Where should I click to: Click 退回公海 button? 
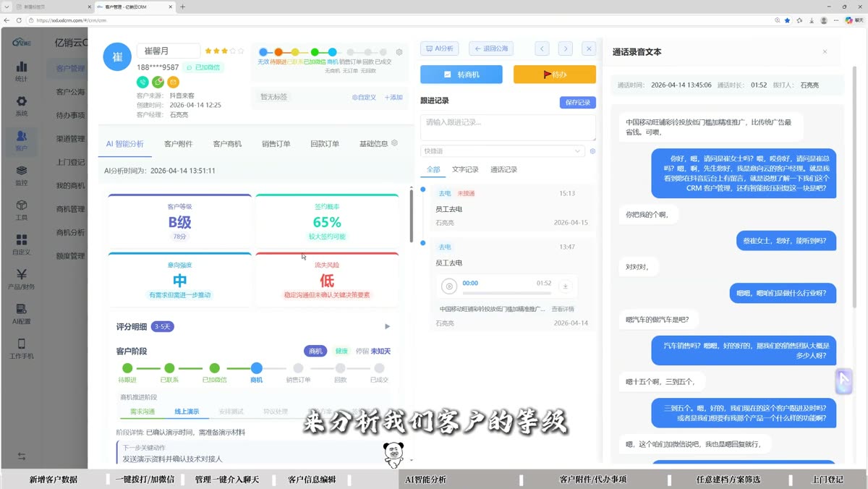491,48
